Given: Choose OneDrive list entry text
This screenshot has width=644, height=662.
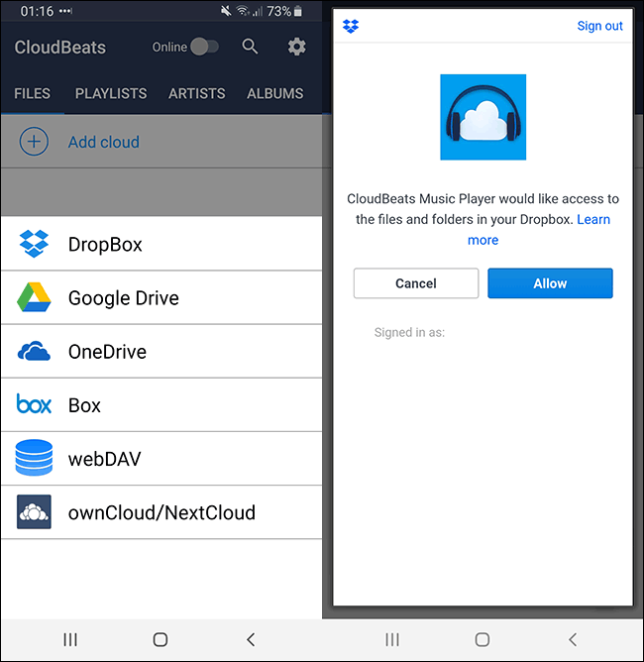Looking at the screenshot, I should click(107, 352).
